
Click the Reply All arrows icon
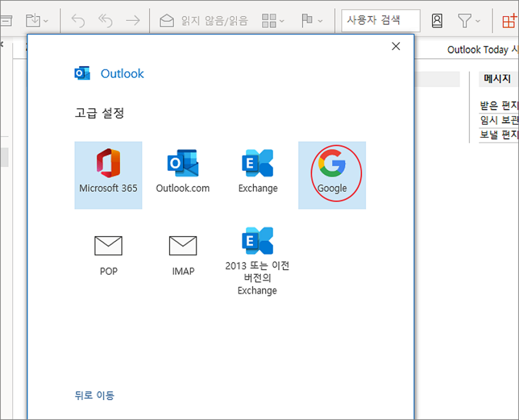[105, 20]
